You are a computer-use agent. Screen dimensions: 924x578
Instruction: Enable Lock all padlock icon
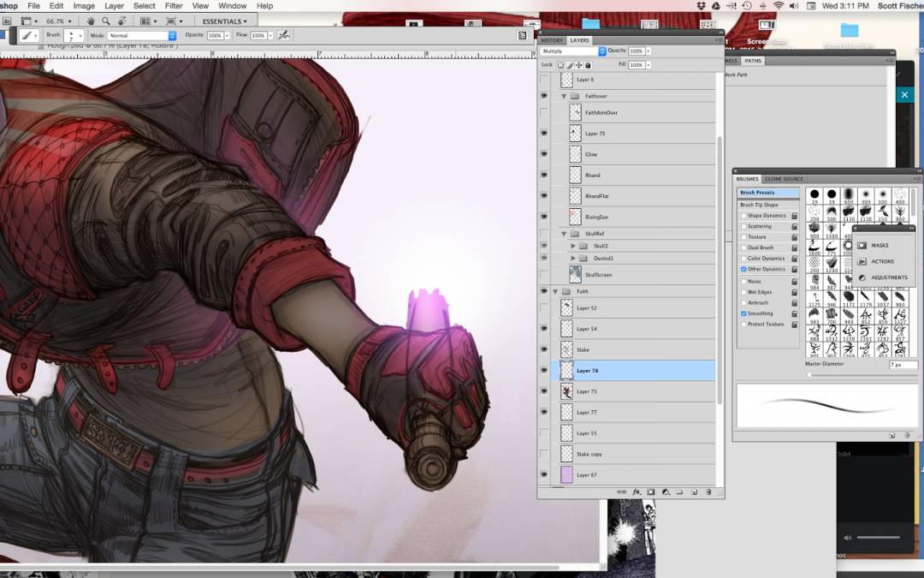(x=588, y=65)
